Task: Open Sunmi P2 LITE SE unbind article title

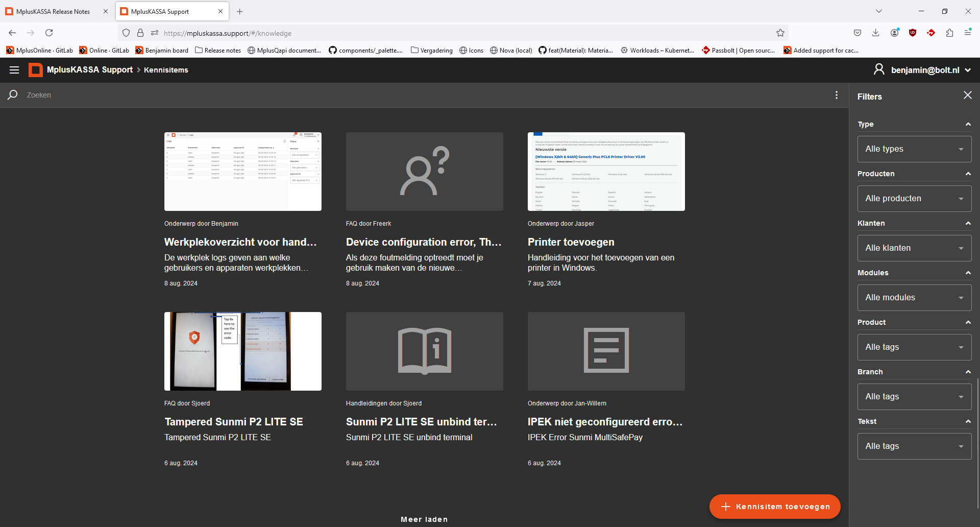Action: [422, 422]
